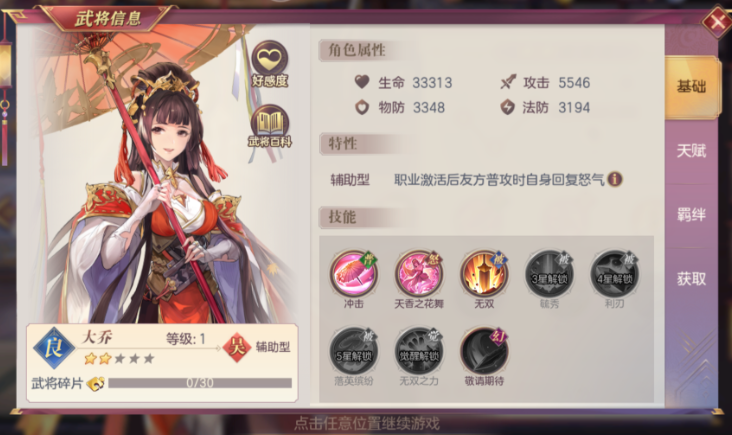Image resolution: width=732 pixels, height=435 pixels.
Task: Select the 天香之花舞 skill icon
Action: pyautogui.click(x=419, y=274)
